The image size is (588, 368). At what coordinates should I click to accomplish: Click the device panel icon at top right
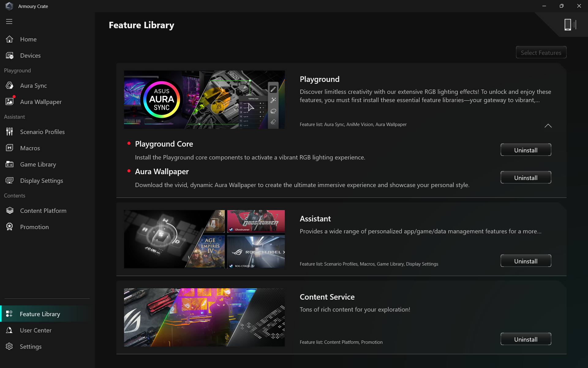570,25
